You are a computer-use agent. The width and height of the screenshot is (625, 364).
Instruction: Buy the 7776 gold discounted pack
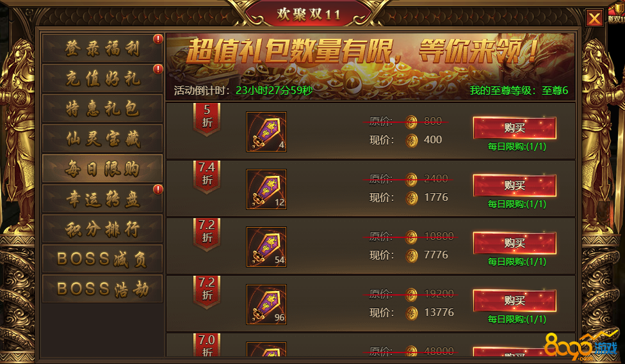[515, 243]
